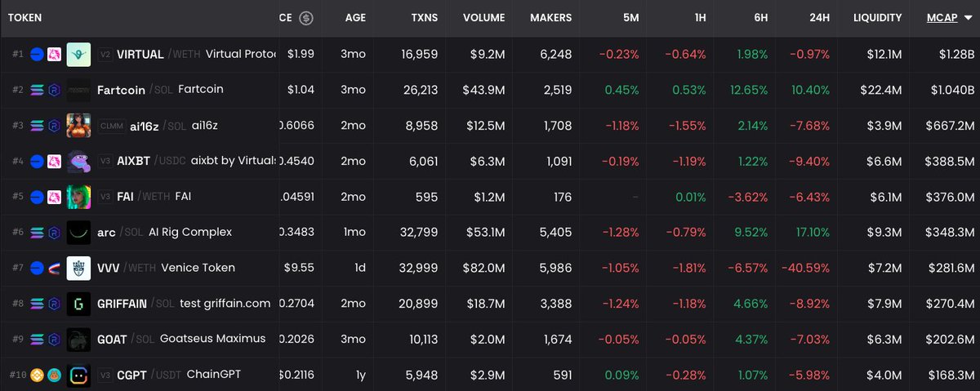Image resolution: width=980 pixels, height=391 pixels.
Task: Click the PancakeSwap DEX icon in CGPT row
Action: tap(54, 375)
